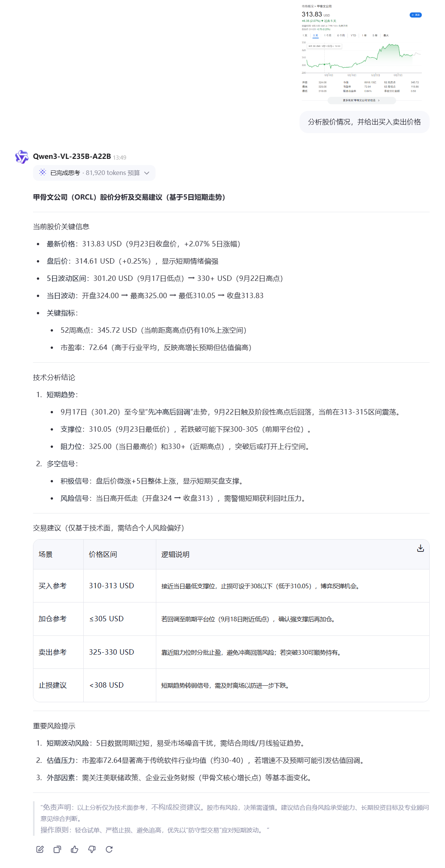Click the Qwen avatar logo
445x868 pixels.
point(22,157)
